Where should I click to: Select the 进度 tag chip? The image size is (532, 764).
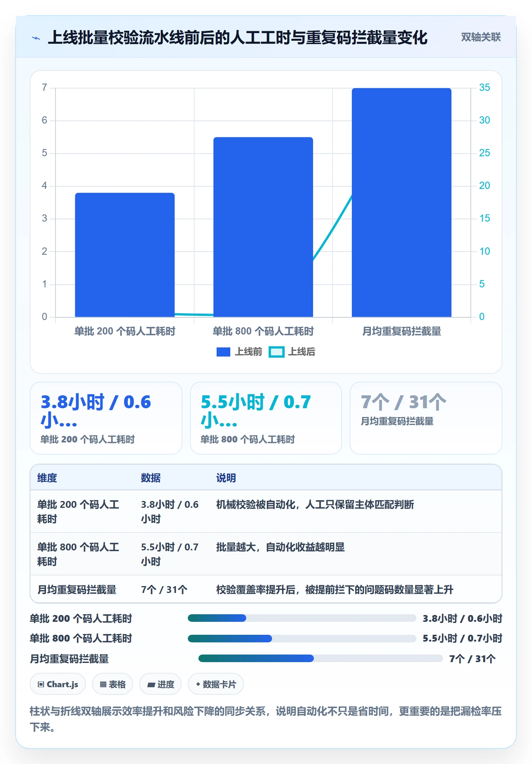click(x=160, y=684)
